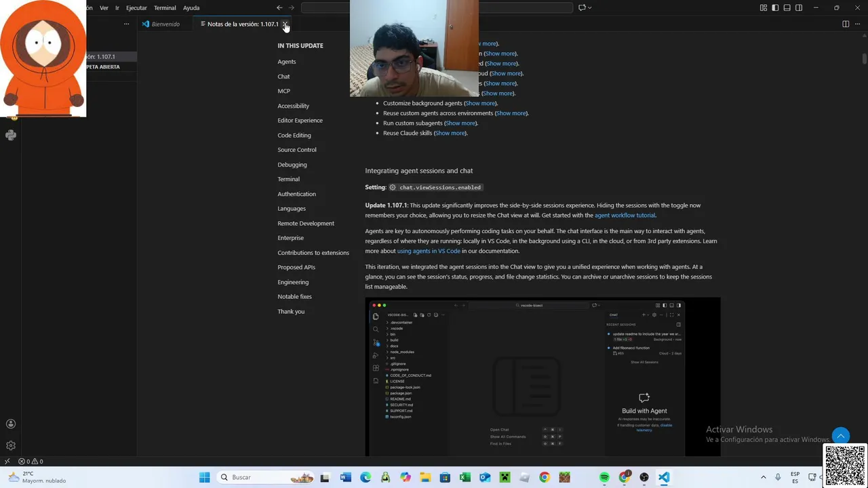
Task: Open the agent workflow tutorial link
Action: pyautogui.click(x=625, y=216)
